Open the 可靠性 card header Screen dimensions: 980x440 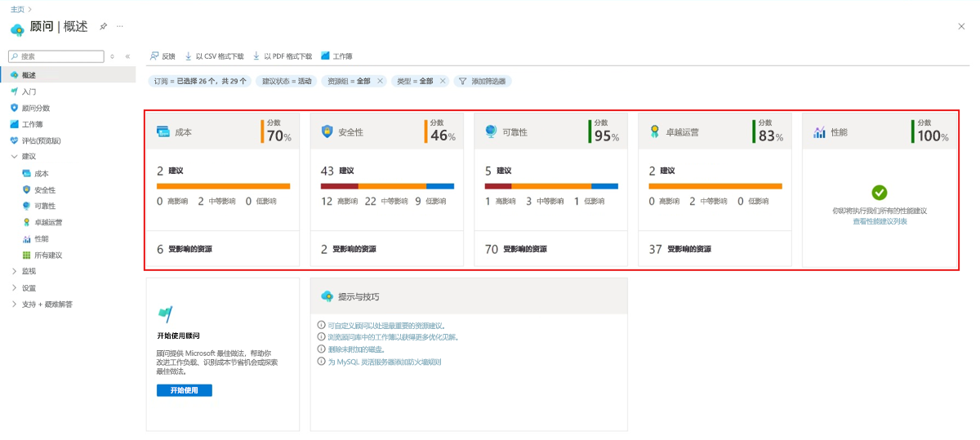click(x=551, y=131)
